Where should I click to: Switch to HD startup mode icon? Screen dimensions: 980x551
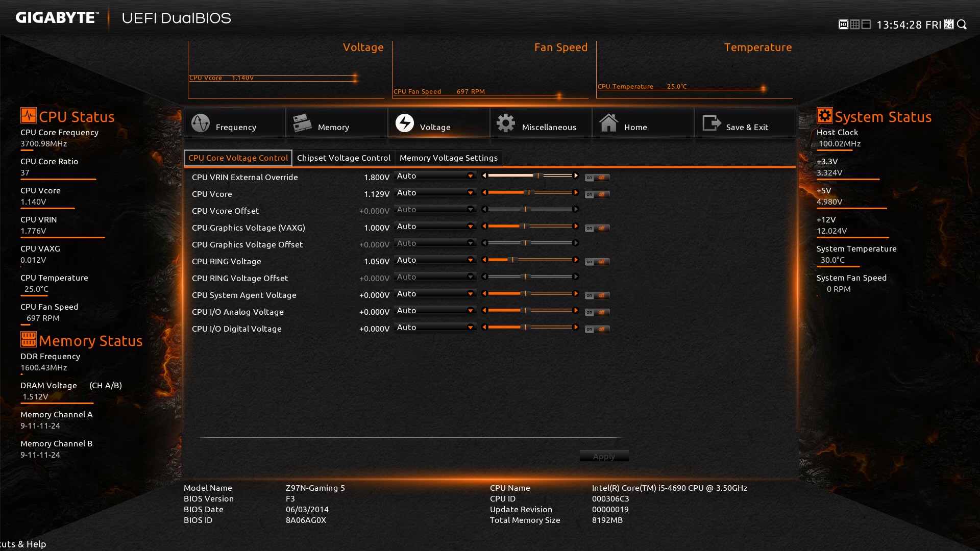[x=843, y=24]
